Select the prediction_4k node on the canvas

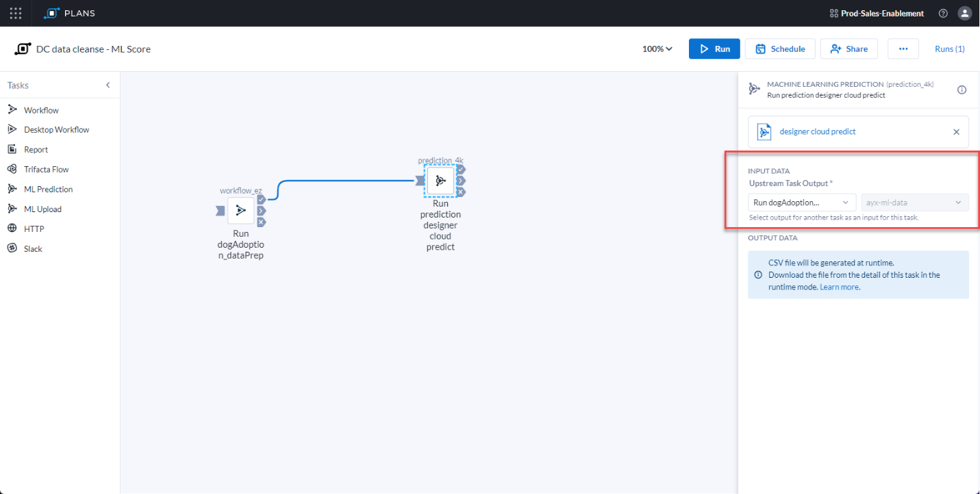pyautogui.click(x=440, y=181)
